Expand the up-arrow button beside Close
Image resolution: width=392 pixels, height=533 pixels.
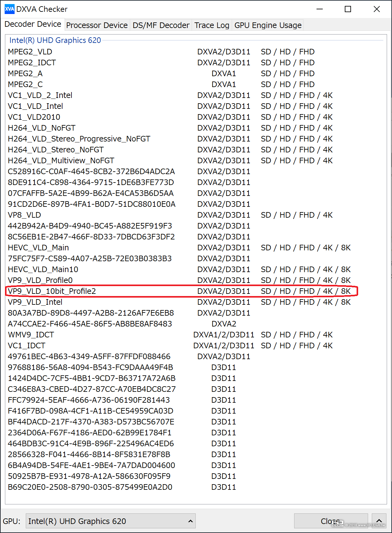[379, 521]
